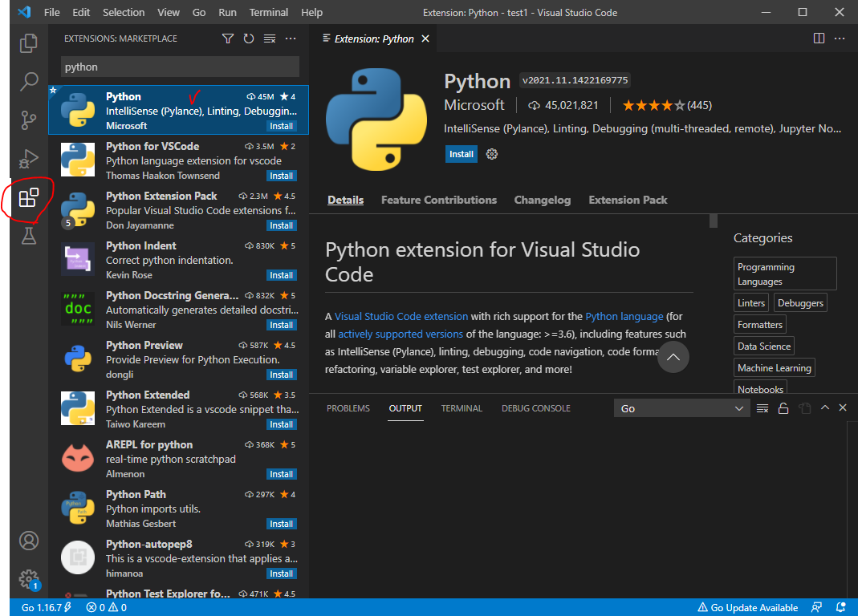Toggle output scroll lock

pyautogui.click(x=783, y=408)
